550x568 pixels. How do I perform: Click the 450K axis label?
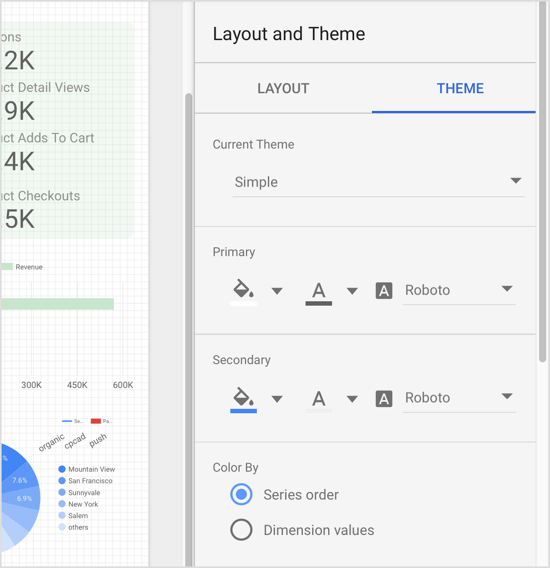click(77, 385)
